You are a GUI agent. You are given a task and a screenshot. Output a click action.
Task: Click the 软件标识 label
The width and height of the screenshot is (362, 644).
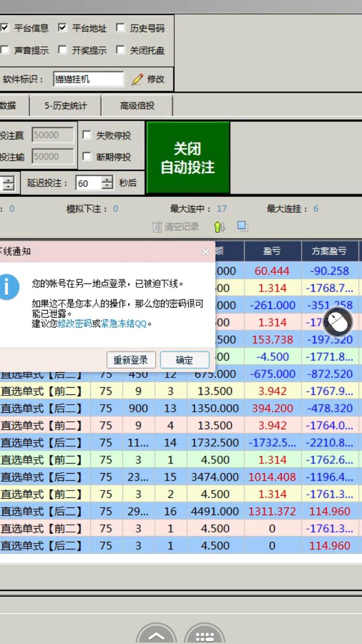point(24,79)
